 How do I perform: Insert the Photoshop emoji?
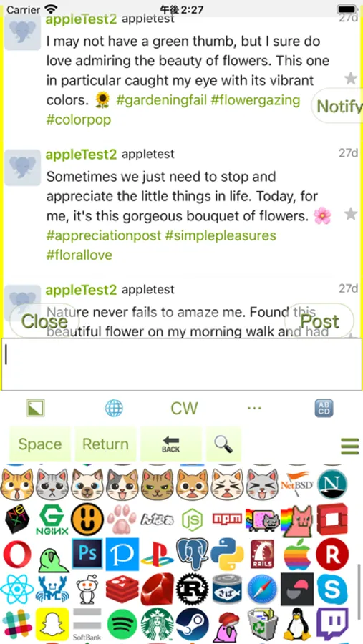click(87, 554)
